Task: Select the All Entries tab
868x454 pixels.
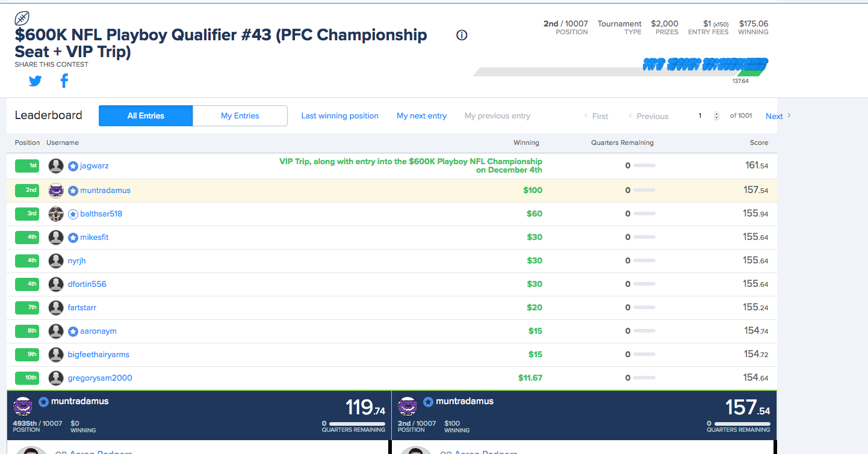Action: [146, 116]
